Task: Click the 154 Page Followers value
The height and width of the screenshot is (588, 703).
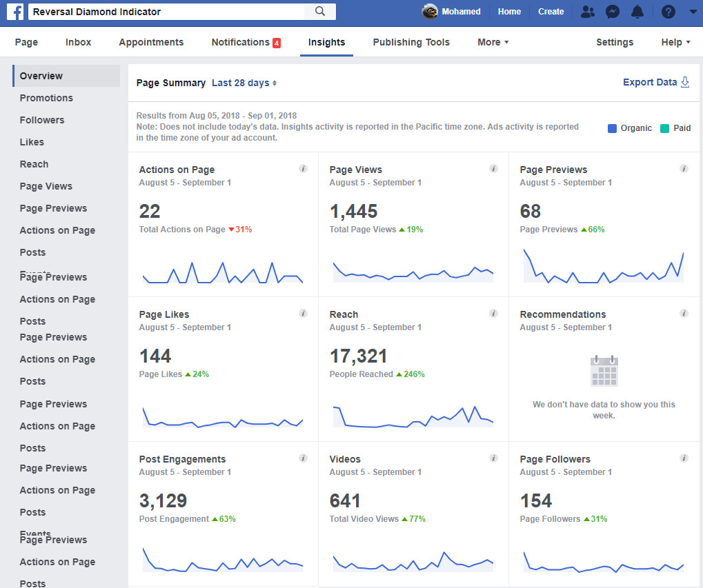Action: [536, 500]
